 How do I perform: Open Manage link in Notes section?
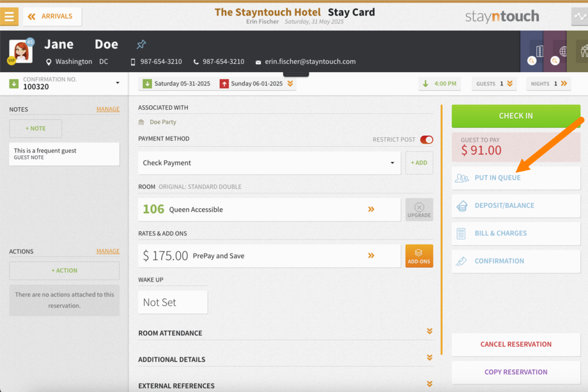108,109
